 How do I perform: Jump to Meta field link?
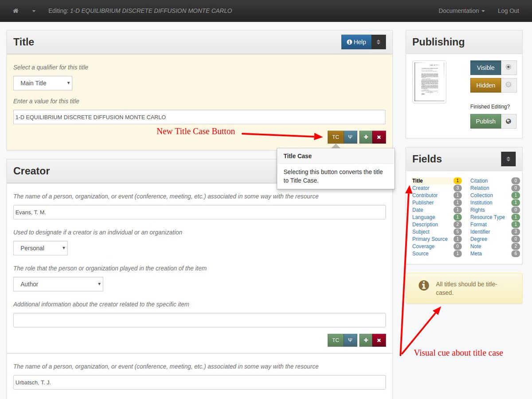click(x=476, y=254)
